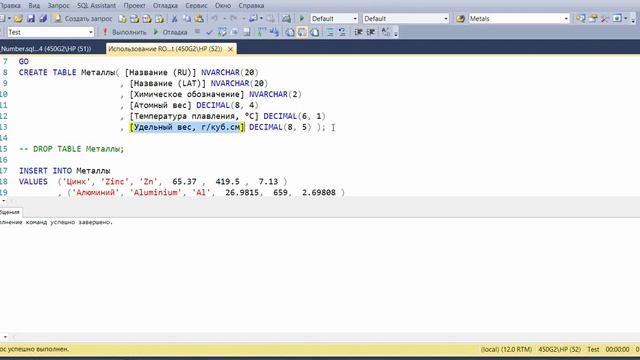
Task: Click the Find in Files icon beside Metals
Action: (460, 19)
